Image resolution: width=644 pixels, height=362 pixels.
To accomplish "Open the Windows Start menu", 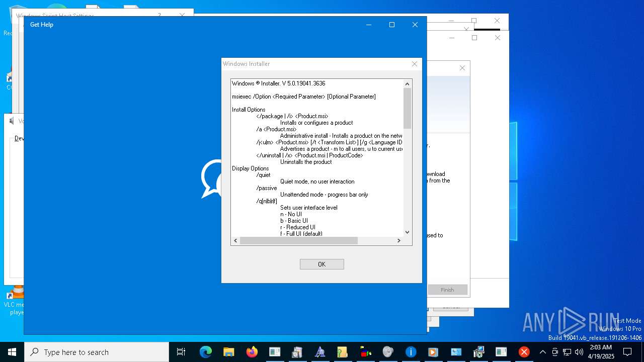I will point(12,352).
